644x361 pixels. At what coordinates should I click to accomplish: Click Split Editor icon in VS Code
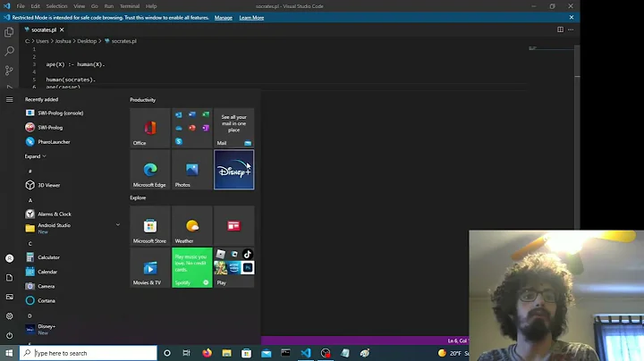click(560, 29)
